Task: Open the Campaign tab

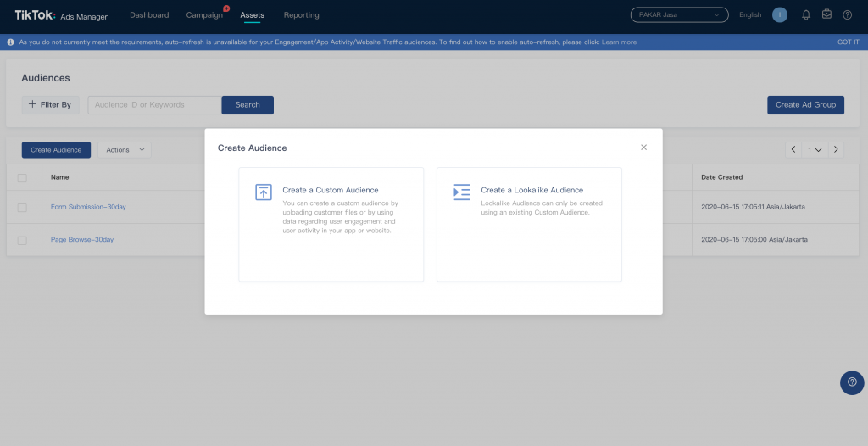Action: click(x=204, y=15)
